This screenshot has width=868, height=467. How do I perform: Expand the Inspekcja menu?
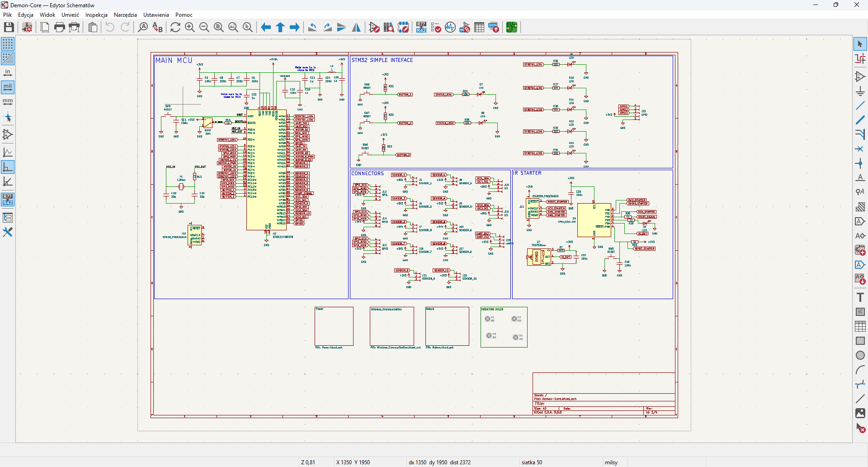coord(96,15)
